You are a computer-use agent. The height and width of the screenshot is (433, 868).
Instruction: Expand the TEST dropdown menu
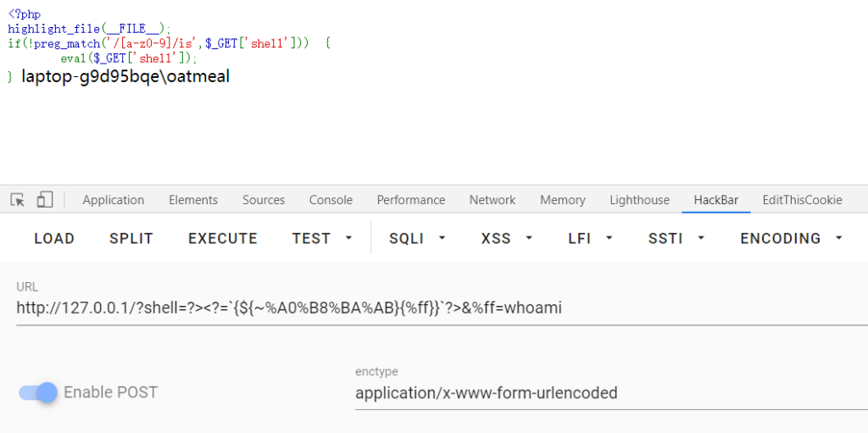coord(322,239)
